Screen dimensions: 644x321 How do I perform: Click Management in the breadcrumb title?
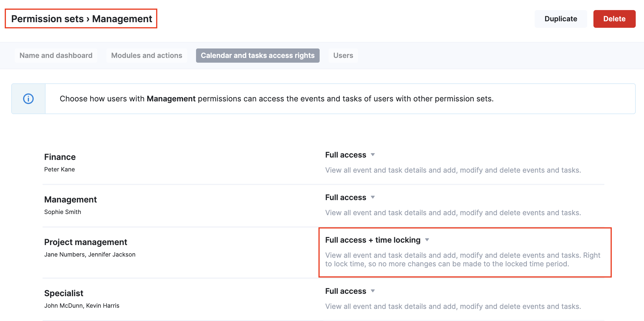(122, 19)
